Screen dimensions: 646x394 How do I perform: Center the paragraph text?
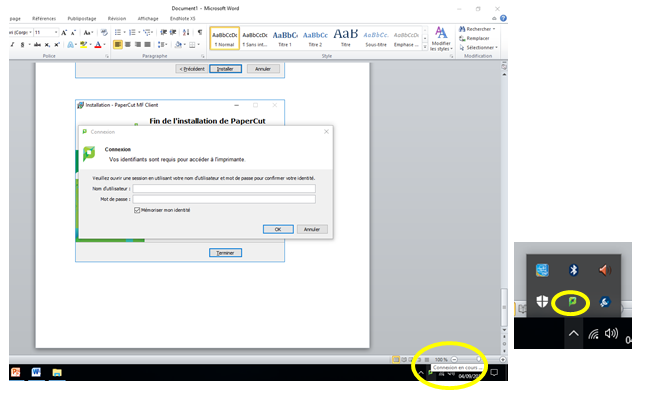click(x=128, y=45)
